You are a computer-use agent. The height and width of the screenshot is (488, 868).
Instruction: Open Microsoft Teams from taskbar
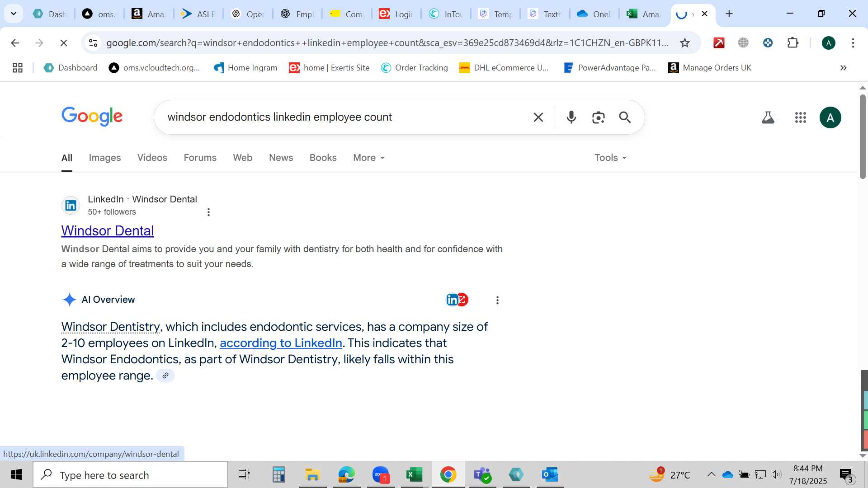pyautogui.click(x=482, y=474)
